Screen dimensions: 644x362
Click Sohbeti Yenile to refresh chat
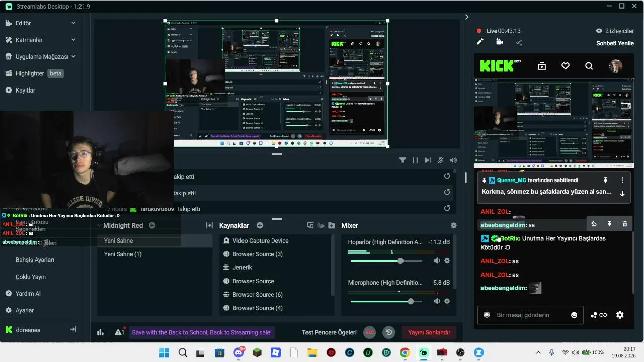[615, 43]
